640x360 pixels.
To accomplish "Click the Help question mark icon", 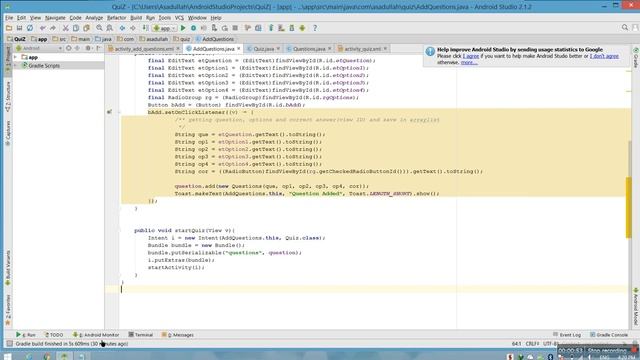I will pos(315,28).
